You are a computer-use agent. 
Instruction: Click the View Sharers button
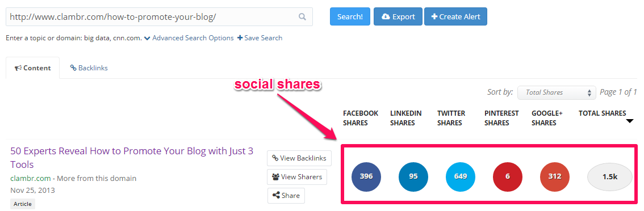pos(297,177)
